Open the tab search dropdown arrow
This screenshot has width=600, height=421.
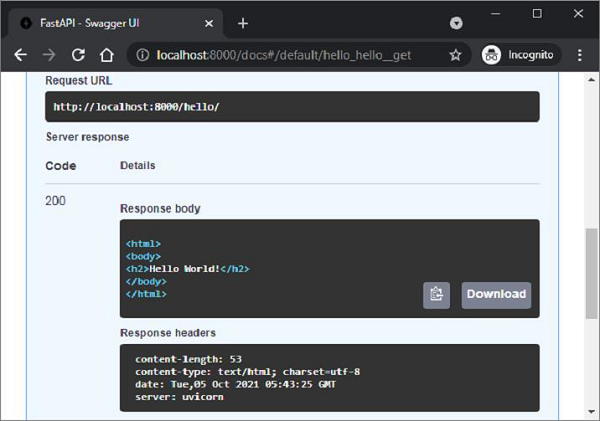[456, 22]
